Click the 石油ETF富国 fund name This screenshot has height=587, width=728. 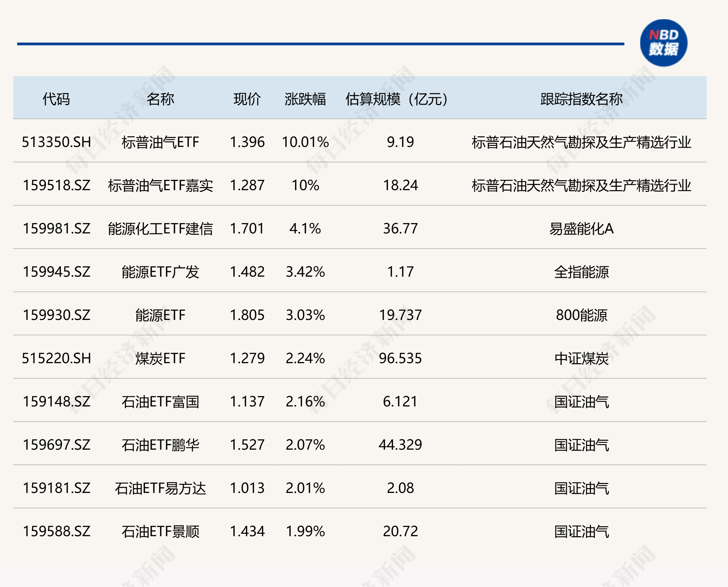pos(160,402)
